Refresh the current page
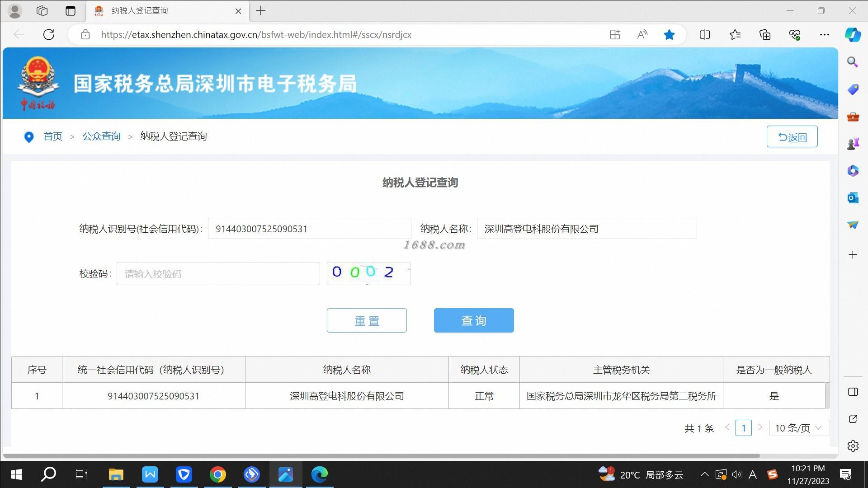Viewport: 868px width, 488px height. tap(49, 34)
